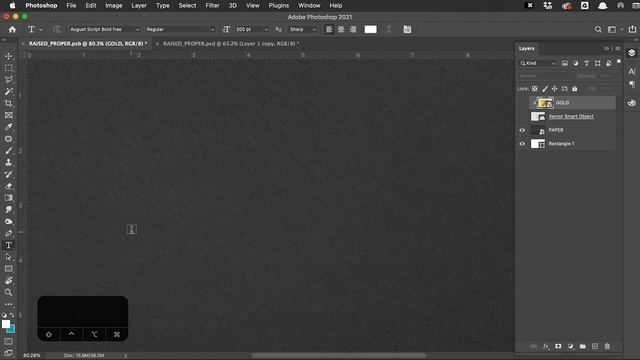The height and width of the screenshot is (360, 640).
Task: Toggle filter for pixel layers
Action: [x=565, y=63]
